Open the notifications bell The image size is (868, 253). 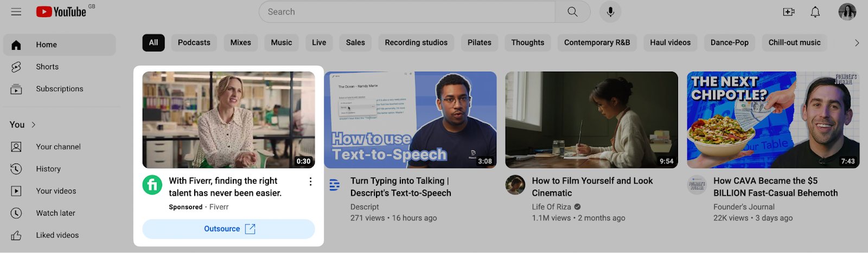pyautogui.click(x=815, y=12)
